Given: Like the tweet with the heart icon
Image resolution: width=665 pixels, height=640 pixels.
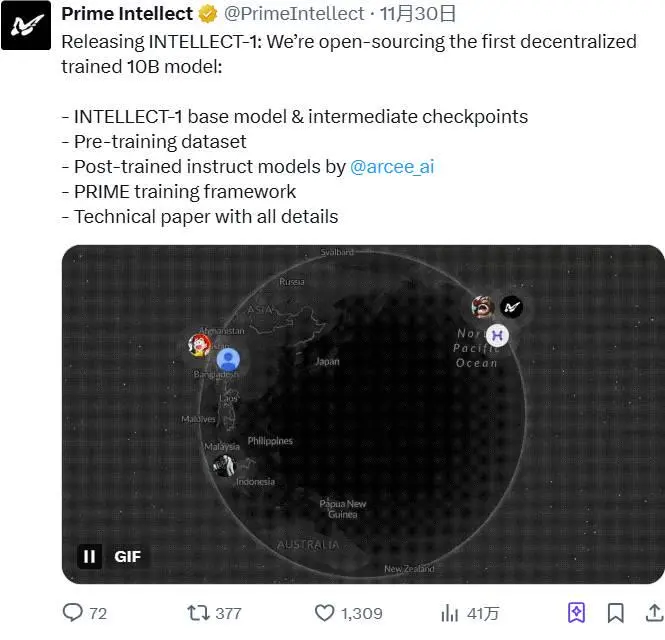Looking at the screenshot, I should (x=324, y=613).
